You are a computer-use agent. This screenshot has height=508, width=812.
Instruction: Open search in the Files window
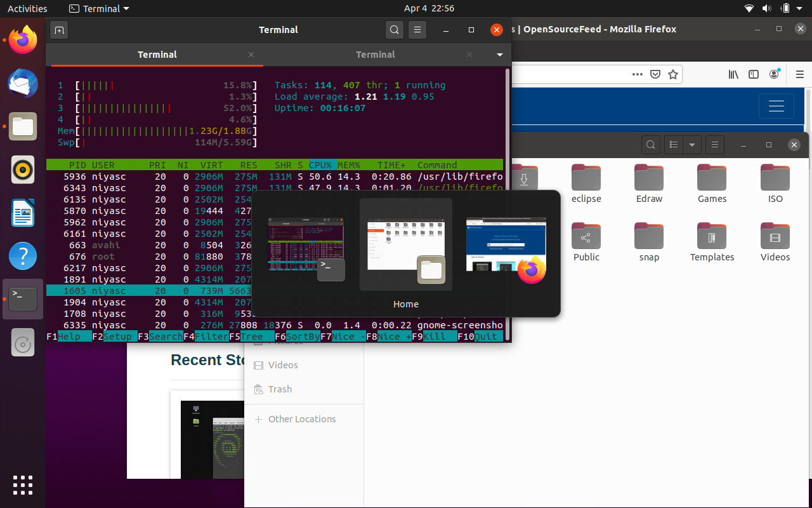[x=650, y=144]
